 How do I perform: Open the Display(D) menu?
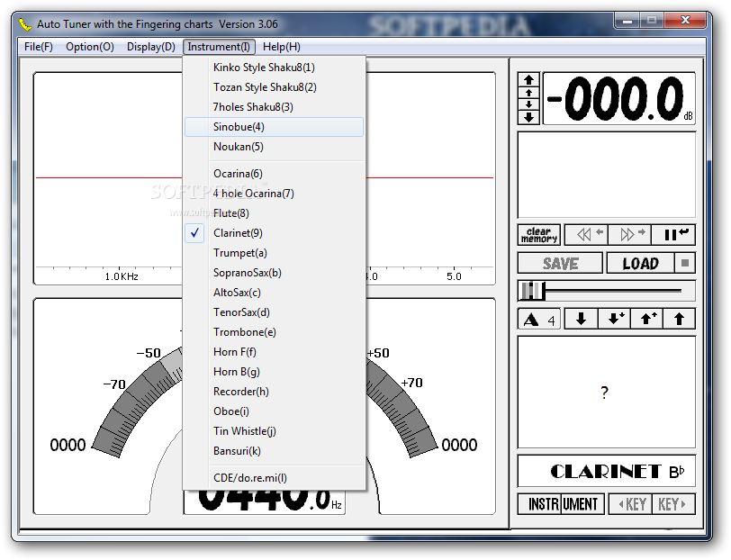pos(151,47)
